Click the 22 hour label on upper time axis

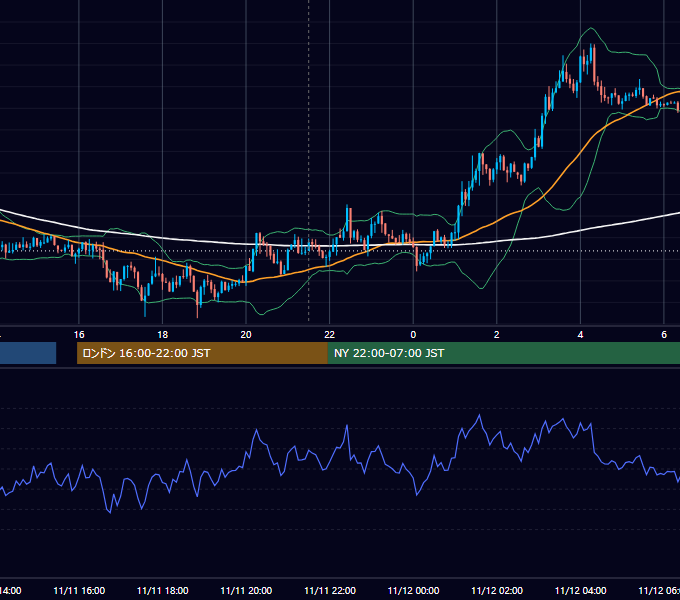pos(330,335)
